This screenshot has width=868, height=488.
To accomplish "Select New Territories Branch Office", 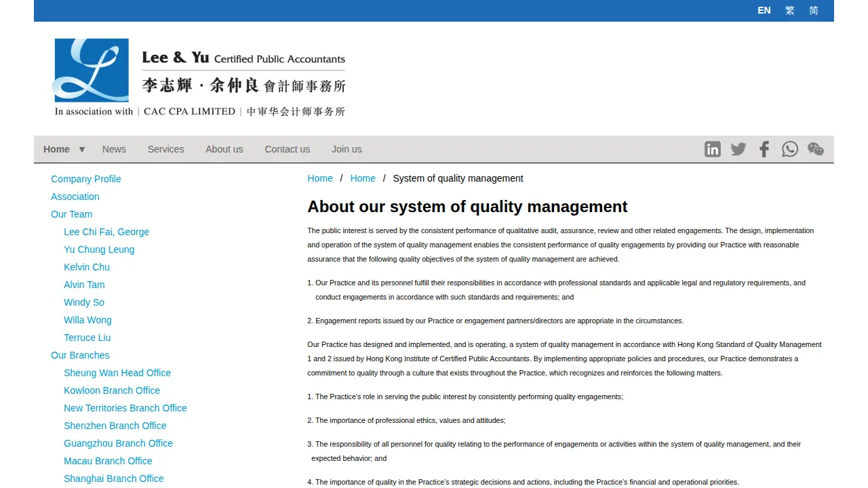I will pos(125,408).
